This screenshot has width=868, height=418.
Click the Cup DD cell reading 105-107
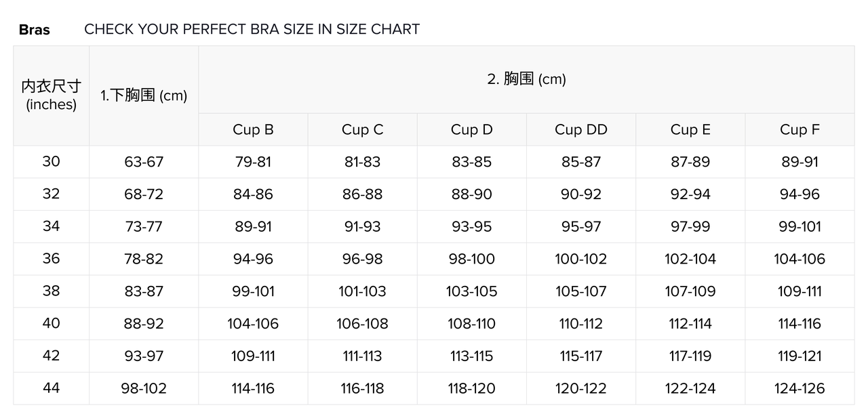(x=581, y=291)
